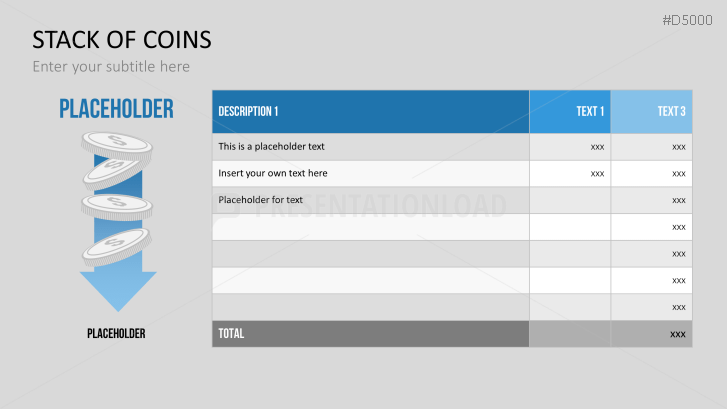Click the blue downward arrowhead

coord(118,290)
